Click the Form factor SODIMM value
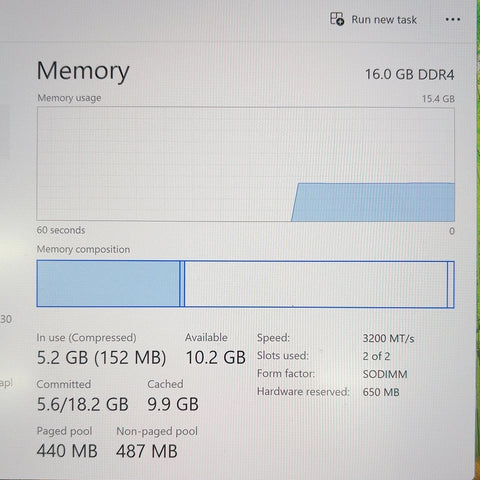Screen dimensions: 480x480 pos(385,374)
